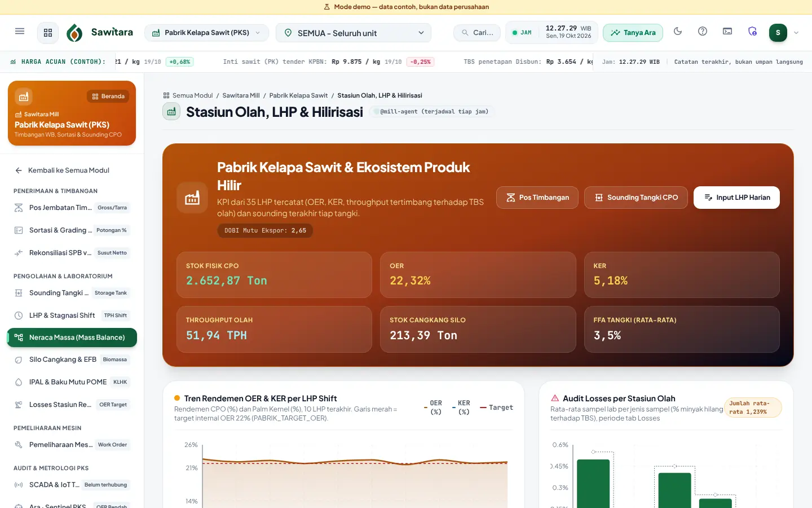Open the user avatar S
The height and width of the screenshot is (508, 812).
pos(778,33)
